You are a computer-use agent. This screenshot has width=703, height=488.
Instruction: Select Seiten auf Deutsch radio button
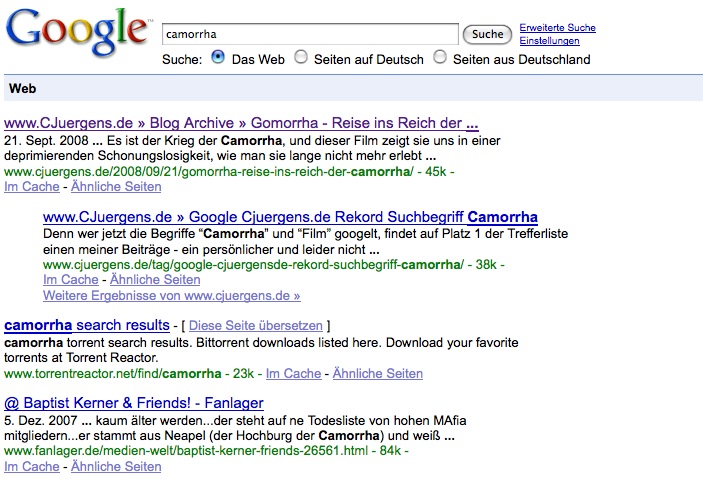(x=301, y=57)
